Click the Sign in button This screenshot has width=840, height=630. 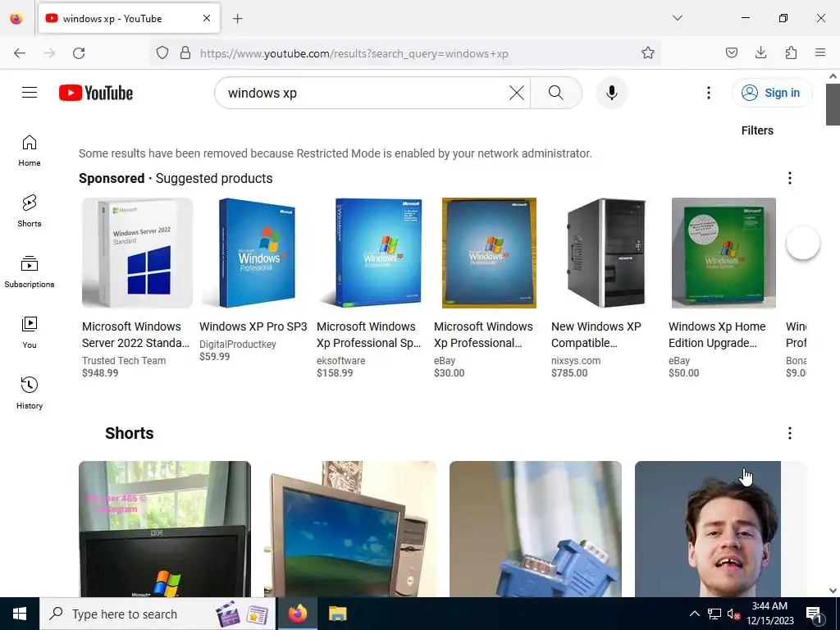point(771,93)
